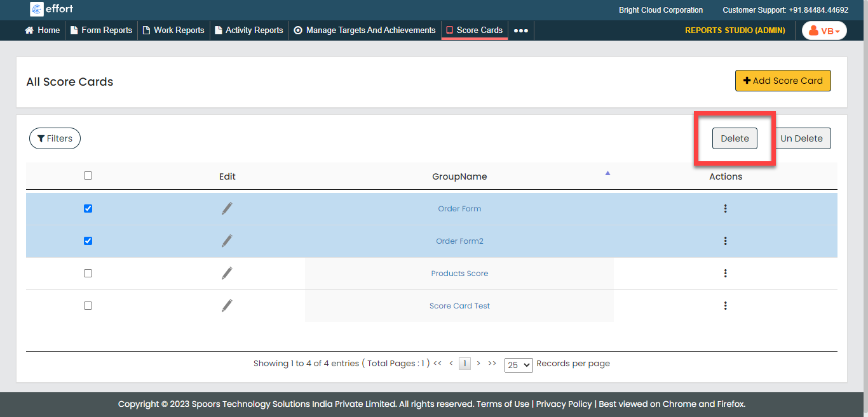Open the more options ellipsis in navbar

[x=520, y=30]
